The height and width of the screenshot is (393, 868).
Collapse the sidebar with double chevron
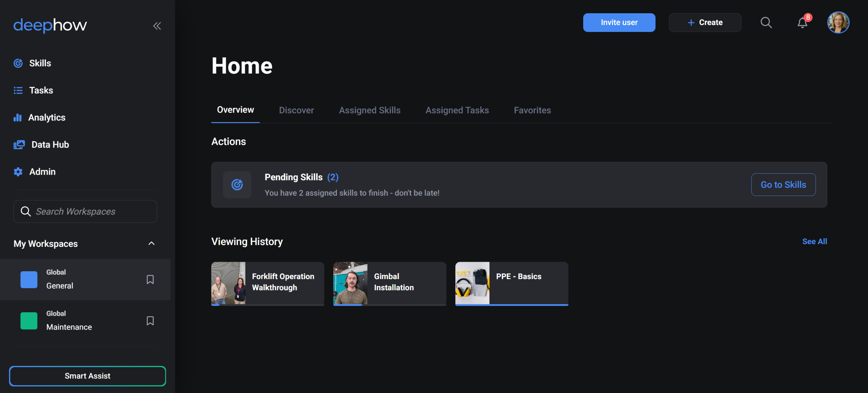[x=157, y=26]
